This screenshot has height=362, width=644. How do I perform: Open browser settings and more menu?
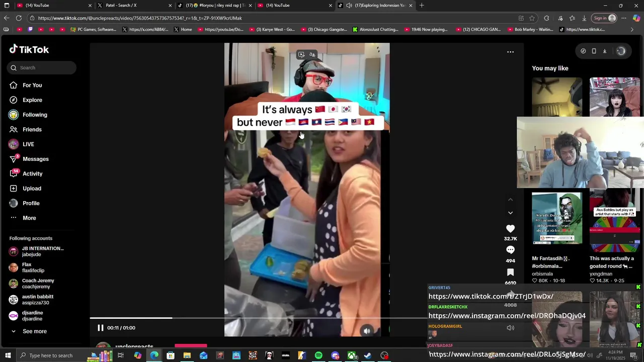(x=624, y=18)
